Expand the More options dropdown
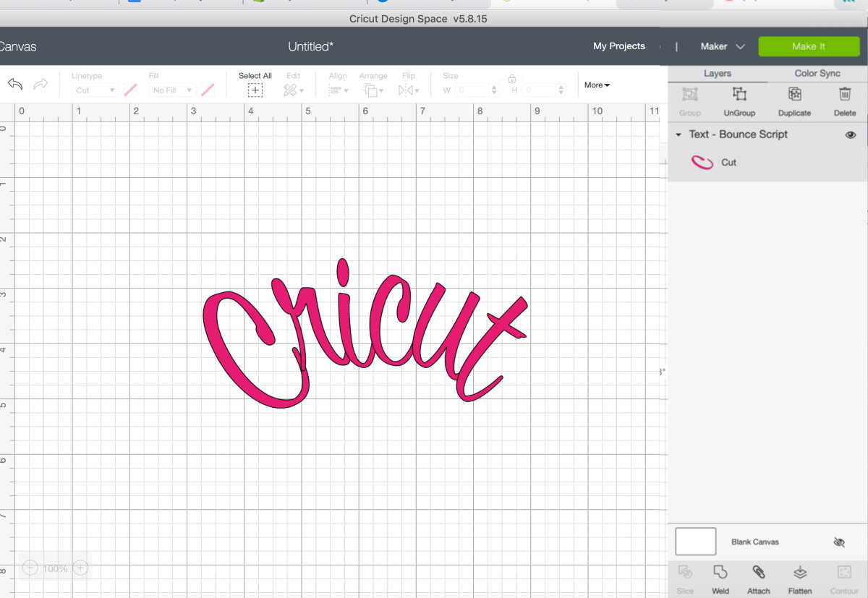 tap(596, 85)
